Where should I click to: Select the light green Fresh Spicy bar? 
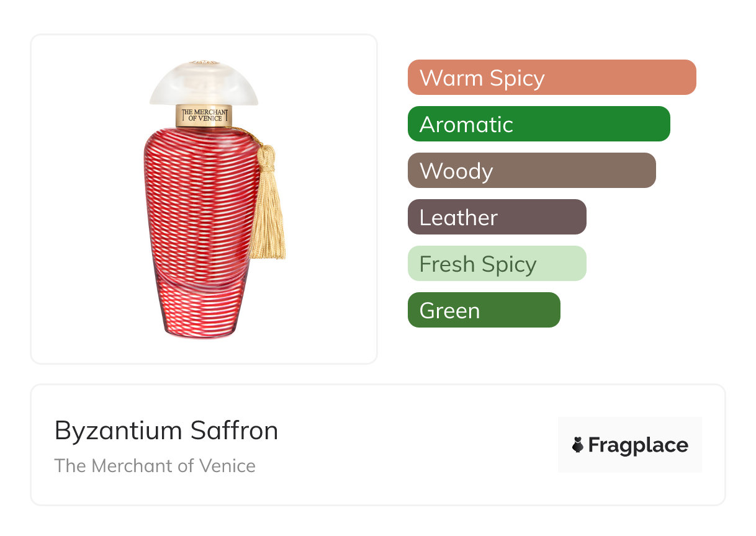point(497,264)
